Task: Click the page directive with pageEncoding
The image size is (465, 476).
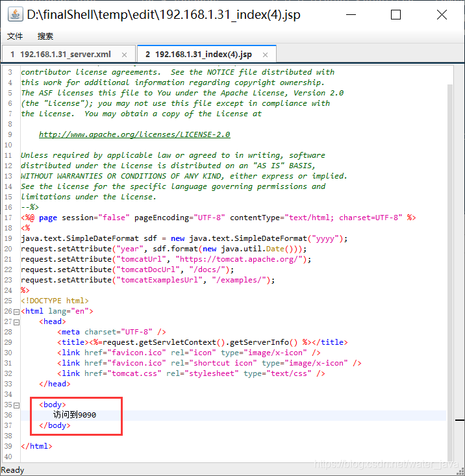Action: click(218, 218)
